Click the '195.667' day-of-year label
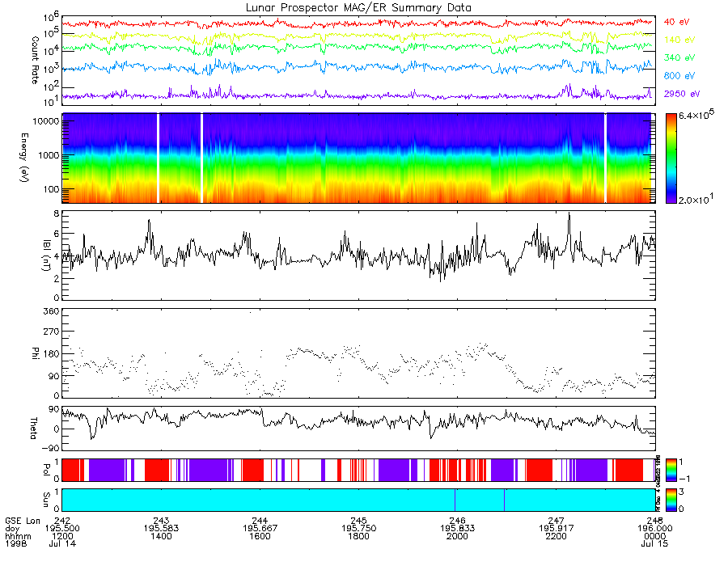This screenshot has width=728, height=566. point(260,529)
